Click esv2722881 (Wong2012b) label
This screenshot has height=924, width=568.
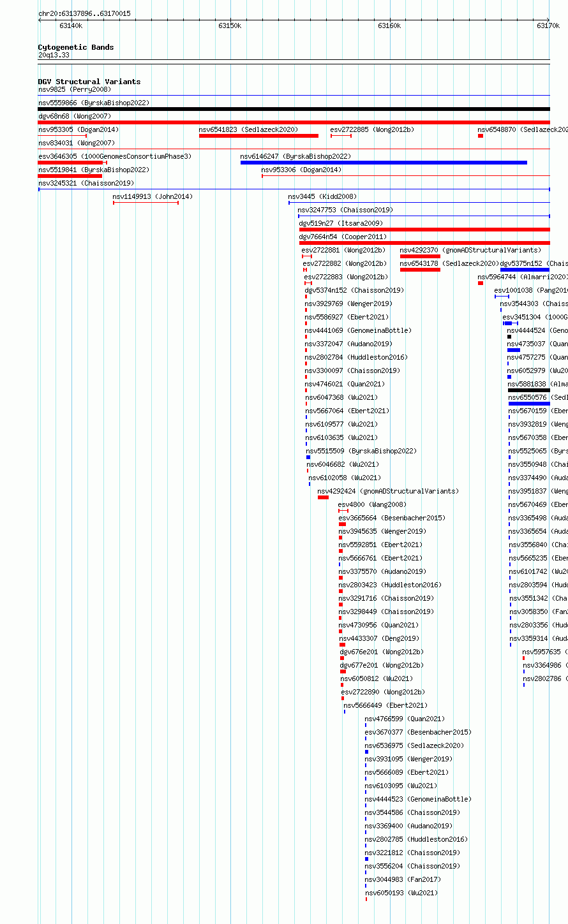343,250
